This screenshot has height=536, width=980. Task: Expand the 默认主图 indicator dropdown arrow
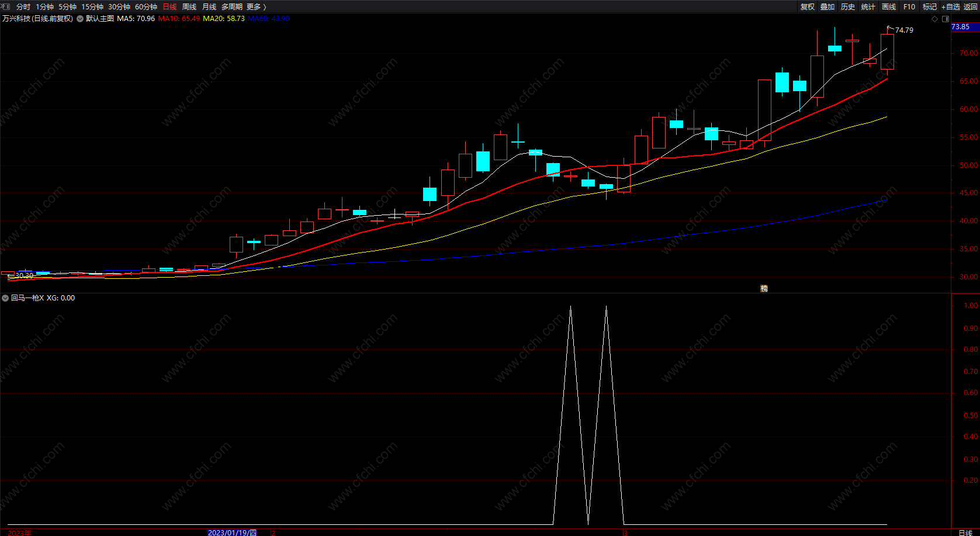pos(80,19)
